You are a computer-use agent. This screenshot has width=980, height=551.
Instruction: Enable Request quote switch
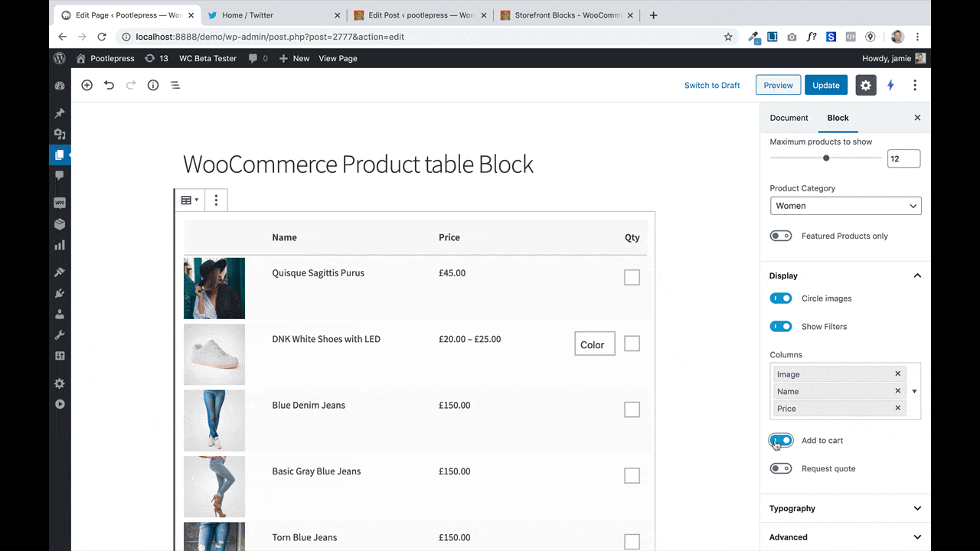[781, 468]
